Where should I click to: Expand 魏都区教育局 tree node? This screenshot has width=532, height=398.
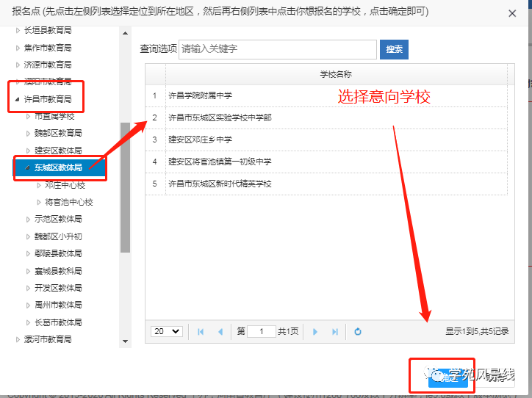[x=29, y=134]
